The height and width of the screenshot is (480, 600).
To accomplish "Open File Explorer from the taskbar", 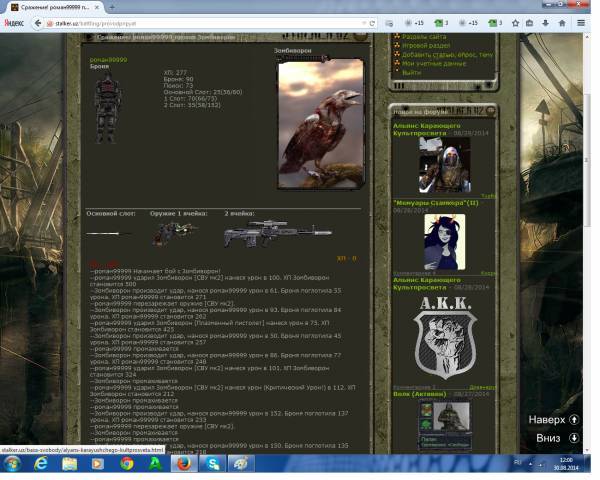I will pyautogui.click(x=69, y=464).
